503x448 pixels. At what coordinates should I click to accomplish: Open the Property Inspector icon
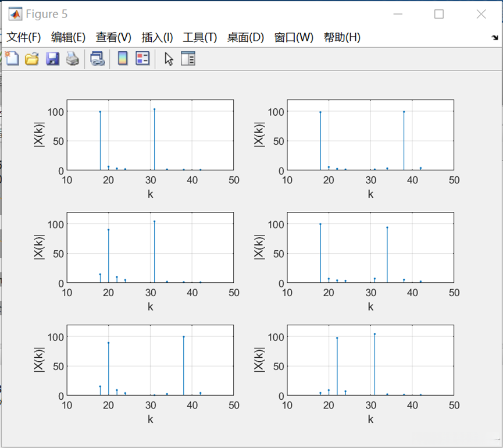188,59
